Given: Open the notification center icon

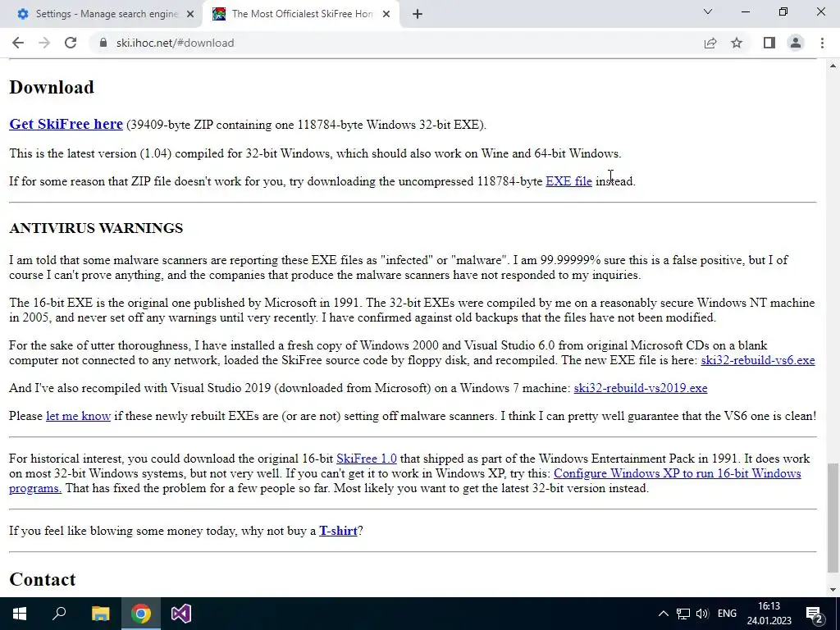Looking at the screenshot, I should (815, 614).
